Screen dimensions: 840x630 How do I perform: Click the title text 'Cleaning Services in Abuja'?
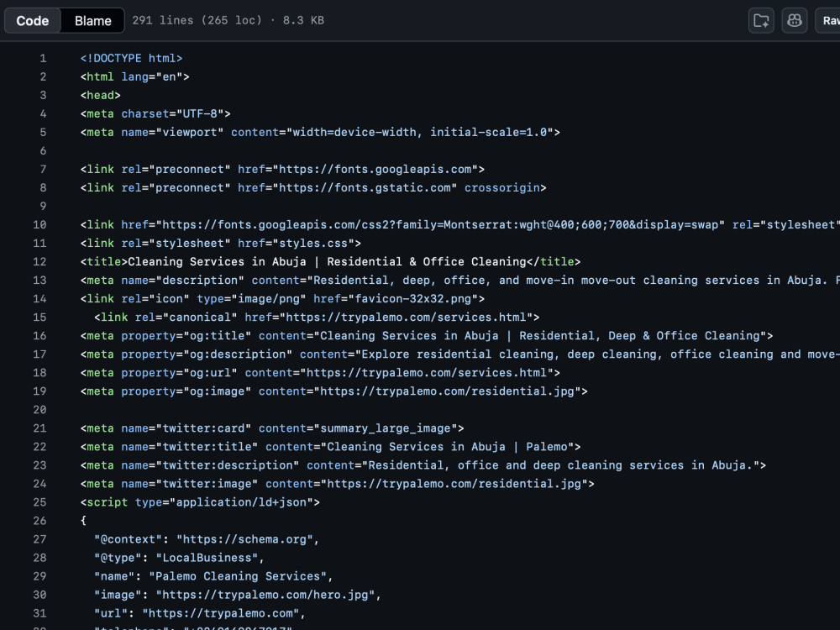point(217,261)
